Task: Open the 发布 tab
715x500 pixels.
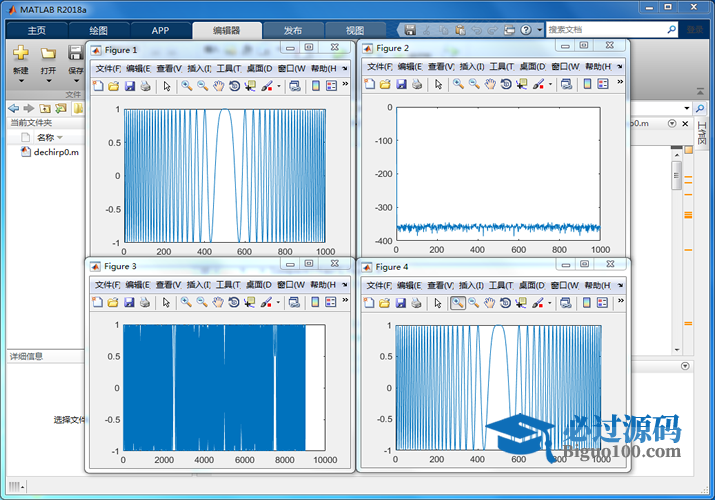Action: point(293,31)
